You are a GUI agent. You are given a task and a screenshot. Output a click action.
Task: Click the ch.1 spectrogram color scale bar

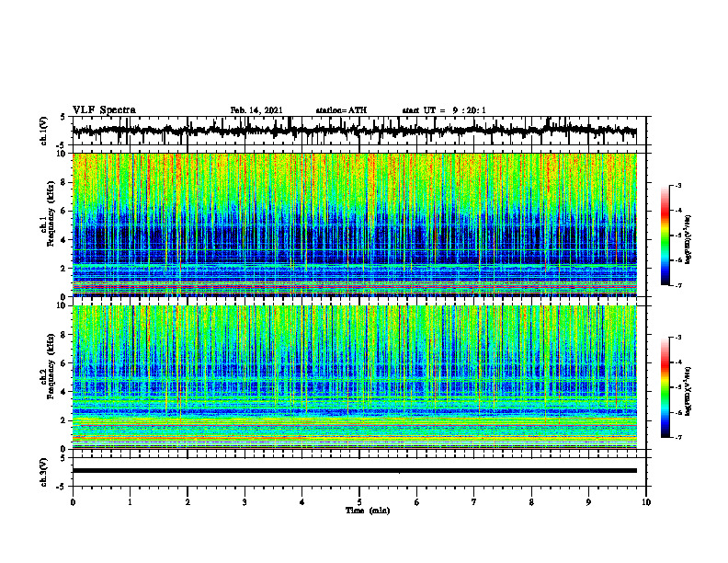(665, 236)
